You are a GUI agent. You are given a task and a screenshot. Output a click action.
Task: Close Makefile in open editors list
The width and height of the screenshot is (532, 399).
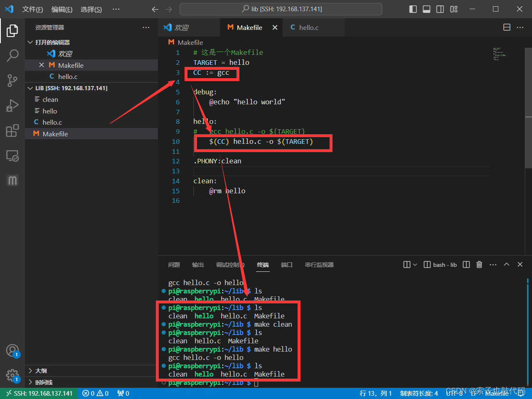[42, 65]
